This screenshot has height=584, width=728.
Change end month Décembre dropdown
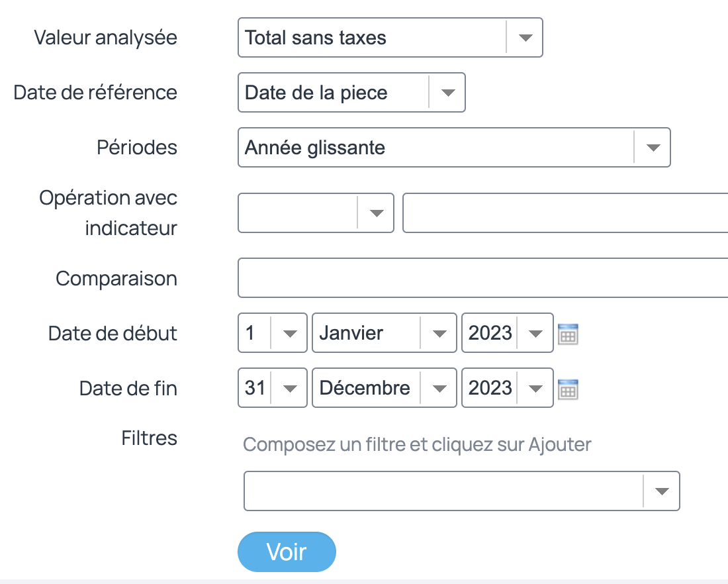point(384,387)
